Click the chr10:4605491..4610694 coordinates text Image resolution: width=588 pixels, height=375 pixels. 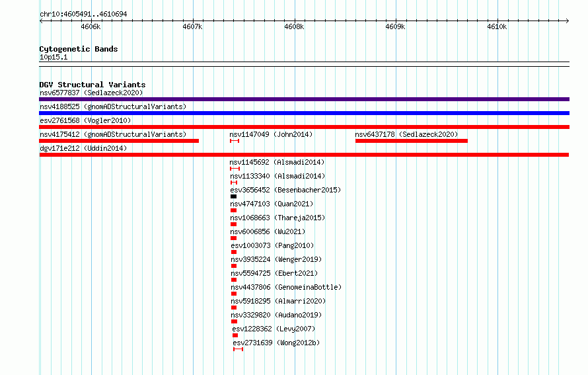[83, 14]
